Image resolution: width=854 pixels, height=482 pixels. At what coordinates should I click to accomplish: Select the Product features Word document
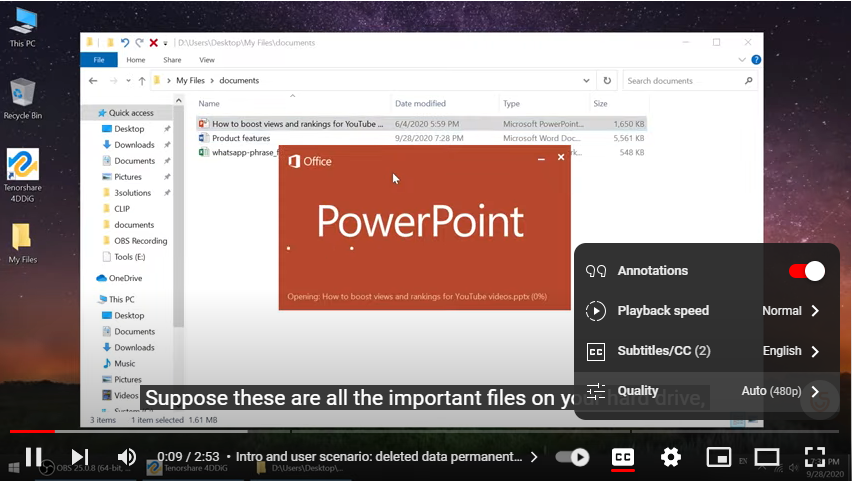click(x=241, y=138)
